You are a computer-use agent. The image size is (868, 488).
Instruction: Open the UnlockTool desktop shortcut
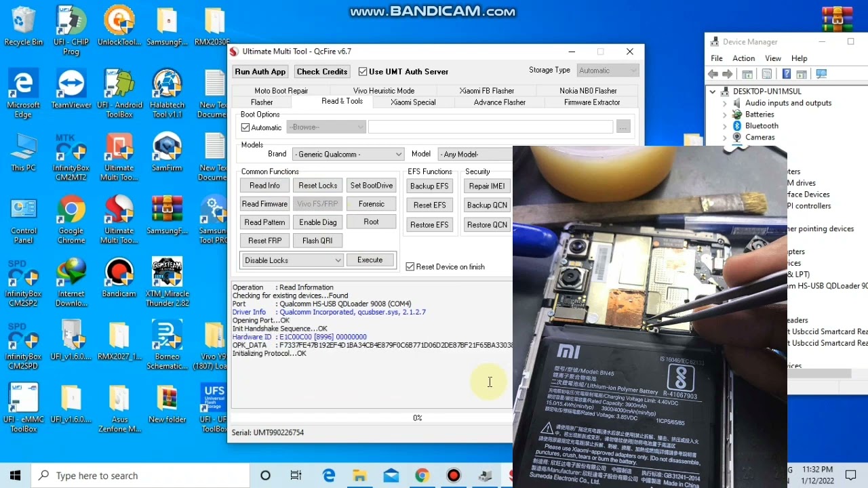(119, 27)
